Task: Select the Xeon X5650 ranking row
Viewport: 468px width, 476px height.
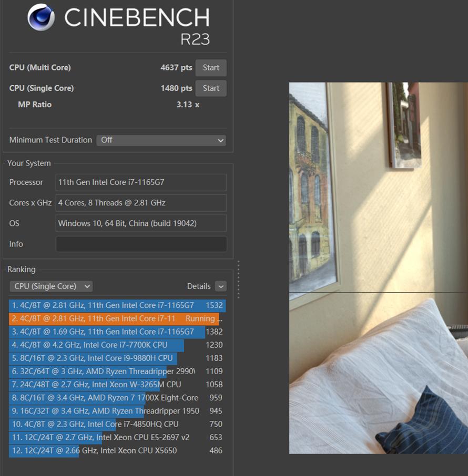Action: click(117, 450)
